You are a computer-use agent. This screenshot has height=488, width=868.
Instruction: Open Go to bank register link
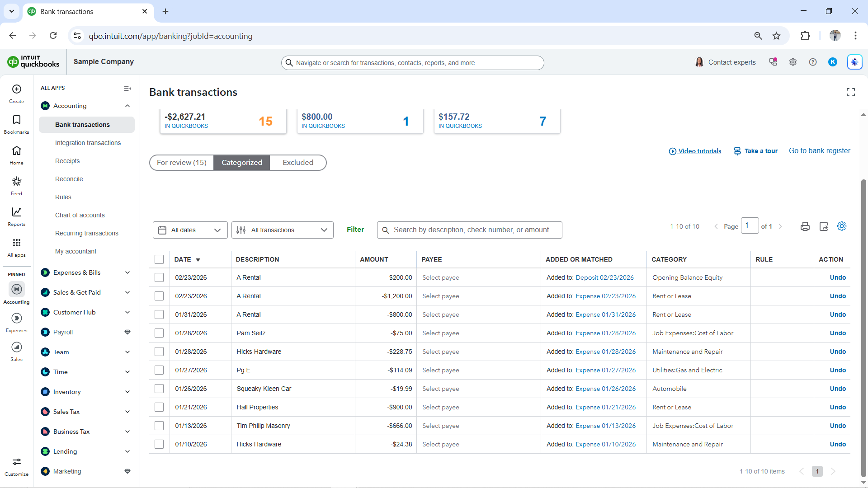(x=819, y=151)
